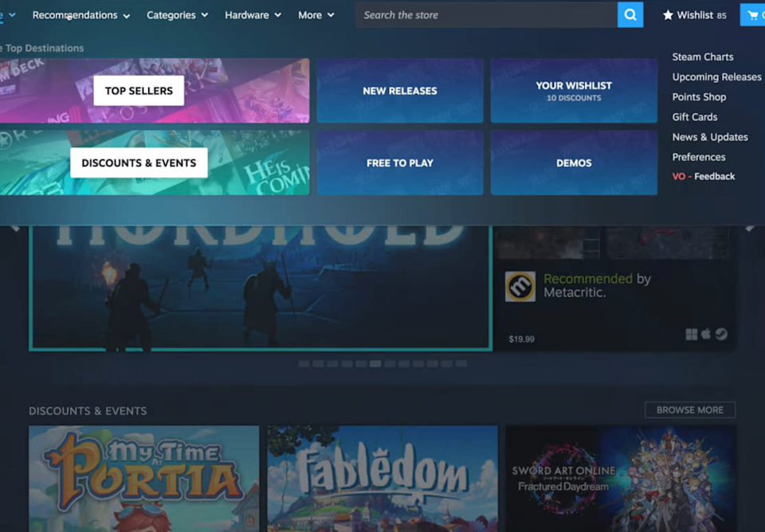
Task: Click inside the store search field
Action: point(486,14)
